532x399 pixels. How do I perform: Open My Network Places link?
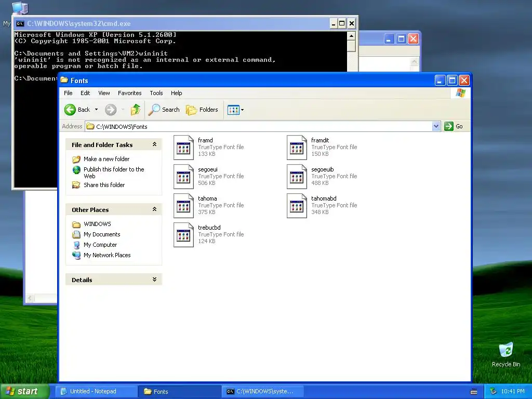click(x=107, y=255)
